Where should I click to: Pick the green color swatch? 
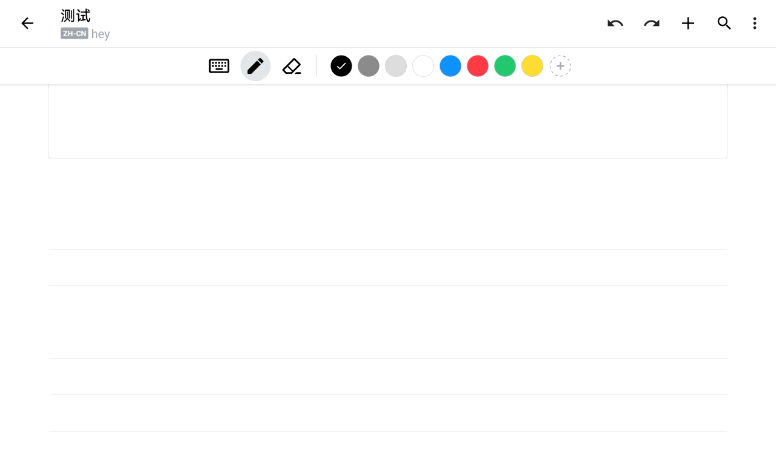pyautogui.click(x=505, y=66)
